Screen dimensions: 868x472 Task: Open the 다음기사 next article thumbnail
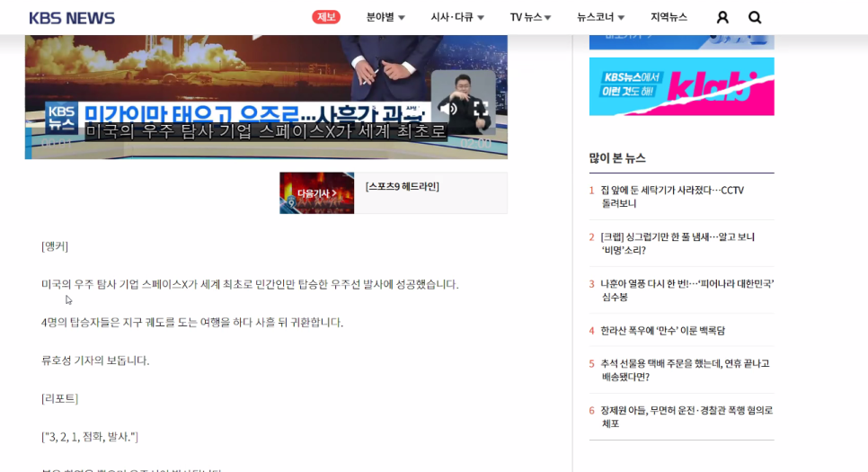pos(316,192)
